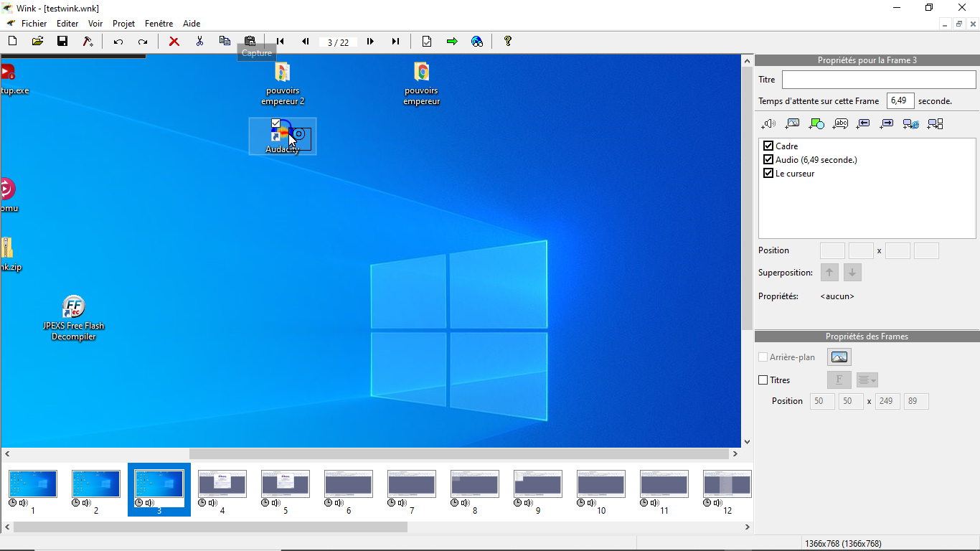Cut with the scissors toolbar icon
The height and width of the screenshot is (551, 980).
click(x=199, y=42)
